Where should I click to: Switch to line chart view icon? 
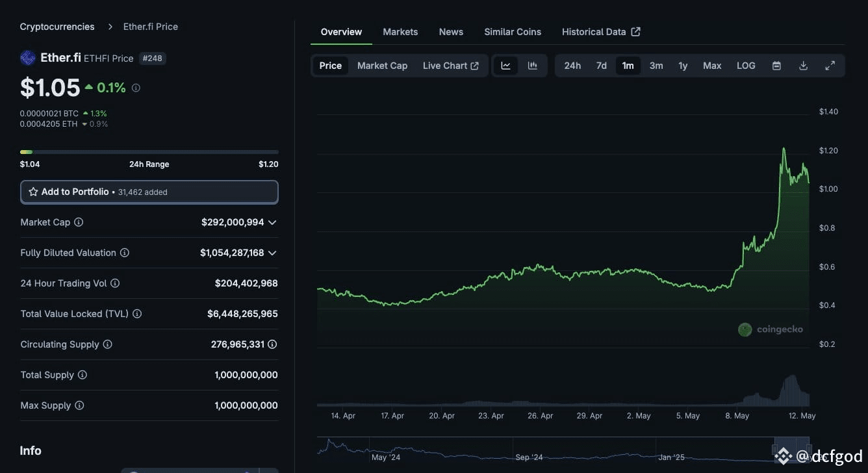(x=505, y=66)
